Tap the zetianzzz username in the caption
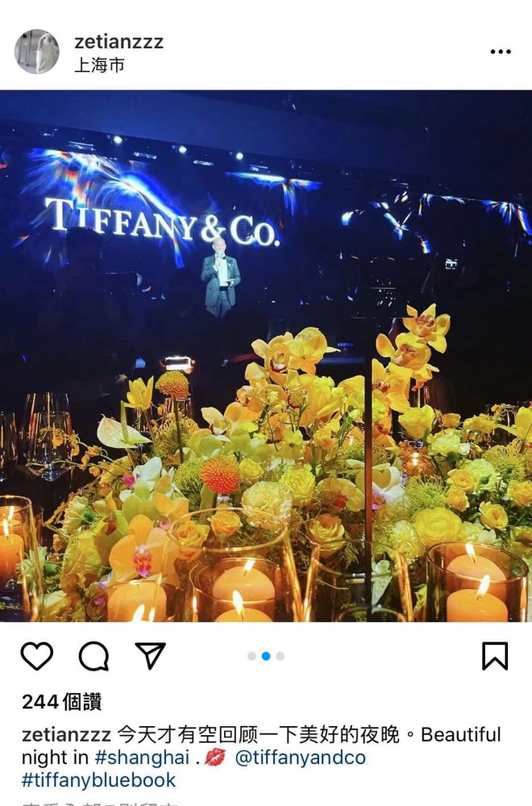The height and width of the screenshot is (806, 532). coord(66,734)
